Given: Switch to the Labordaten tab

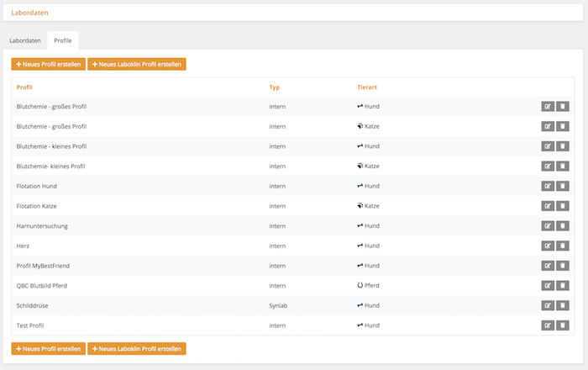Looking at the screenshot, I should click(25, 40).
